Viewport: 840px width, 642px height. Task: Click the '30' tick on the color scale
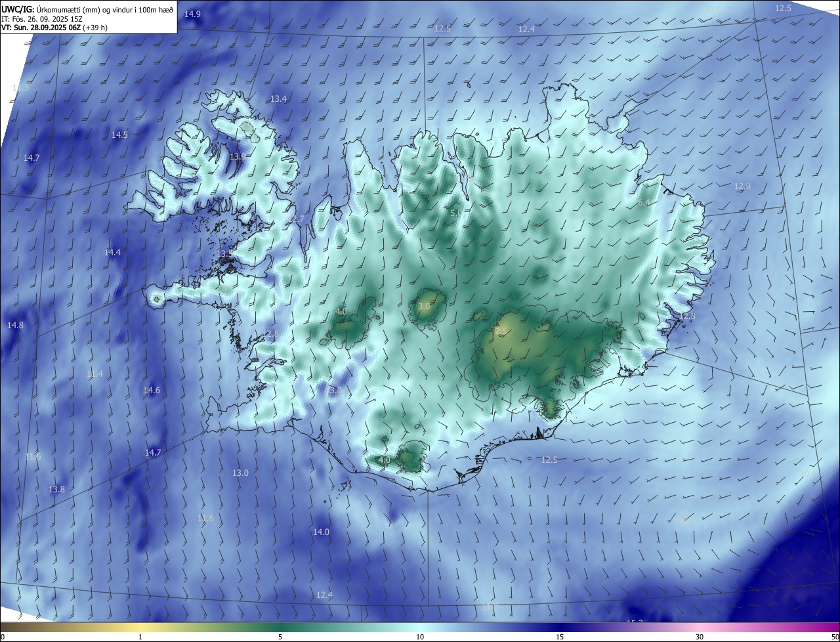click(700, 637)
